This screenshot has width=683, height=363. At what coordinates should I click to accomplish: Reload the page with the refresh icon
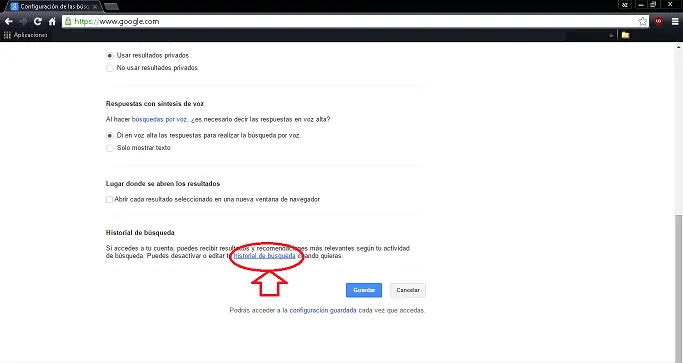pos(38,21)
